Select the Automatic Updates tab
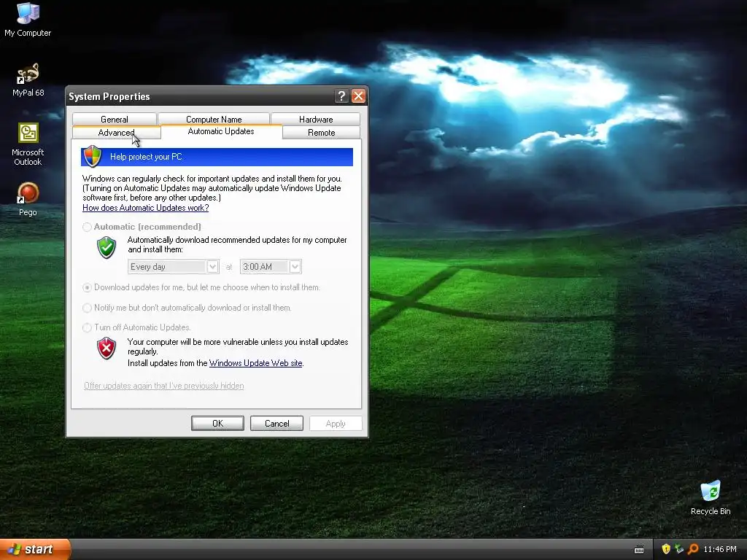This screenshot has height=560, width=747. [x=221, y=131]
